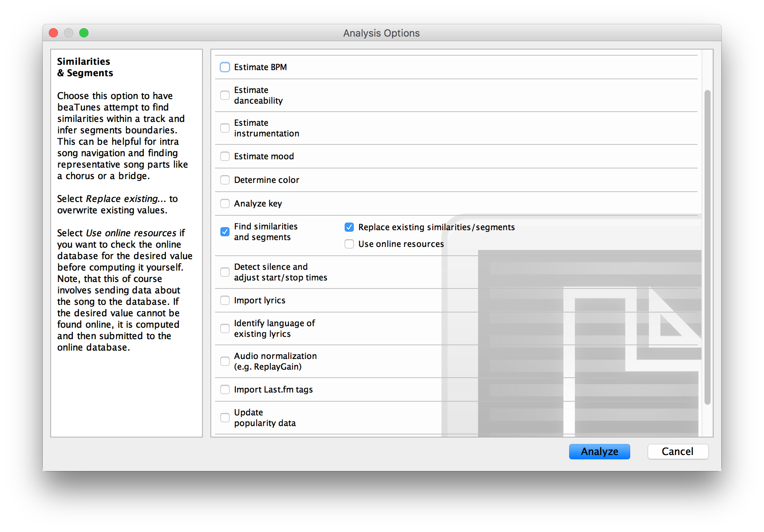Enable the Estimate BPM checkbox
Screen dimensions: 764x532
pyautogui.click(x=225, y=67)
